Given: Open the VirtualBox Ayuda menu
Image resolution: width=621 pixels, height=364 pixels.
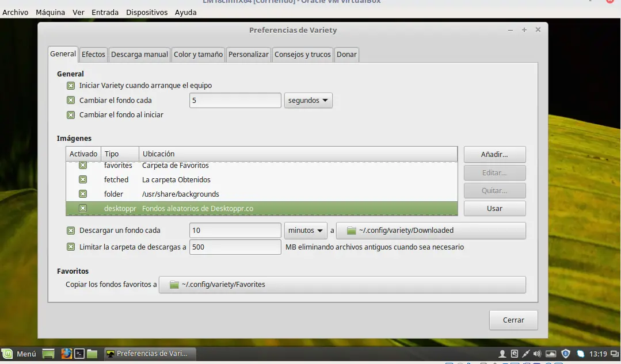Looking at the screenshot, I should (x=186, y=12).
